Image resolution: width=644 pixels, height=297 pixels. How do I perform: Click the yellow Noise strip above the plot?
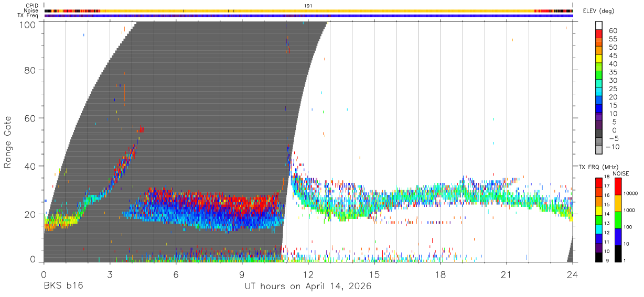click(308, 10)
